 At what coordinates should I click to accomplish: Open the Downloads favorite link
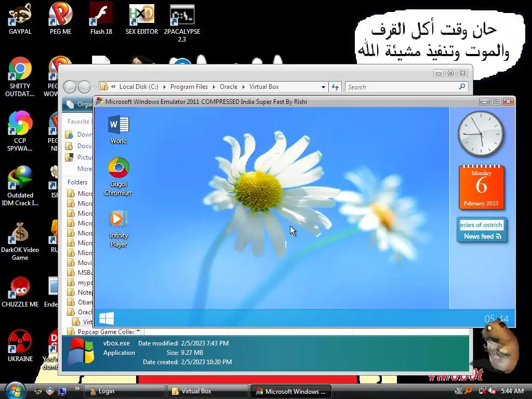click(x=79, y=135)
